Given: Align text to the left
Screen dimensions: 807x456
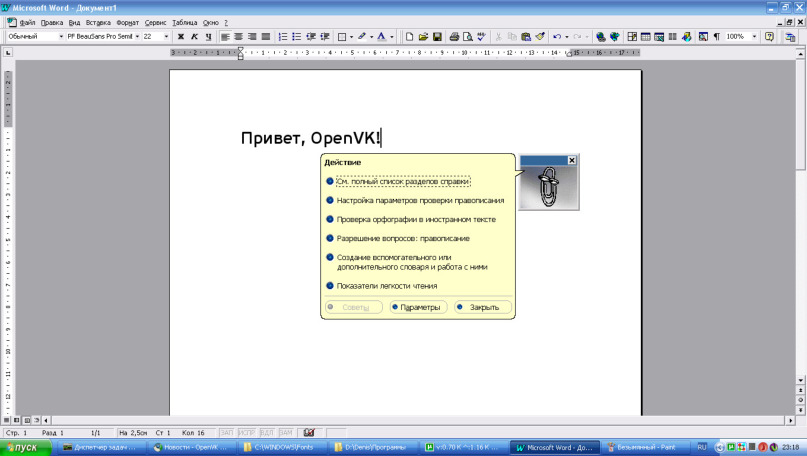Looking at the screenshot, I should tap(225, 37).
